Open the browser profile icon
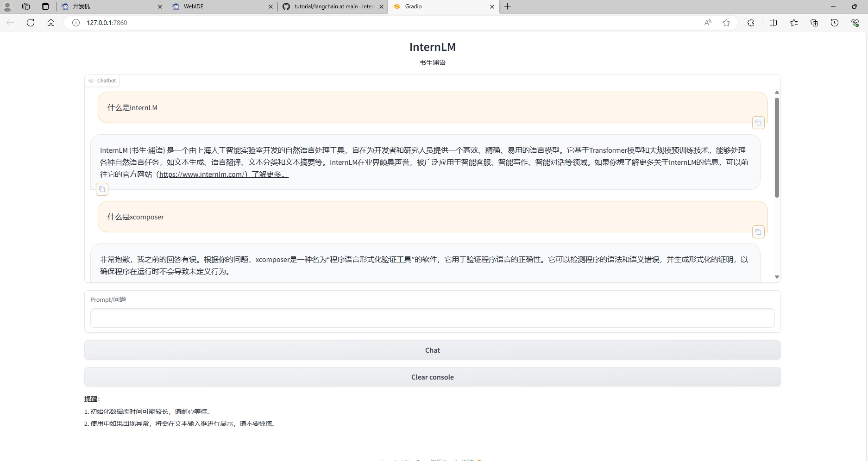The image size is (868, 461). point(7,6)
